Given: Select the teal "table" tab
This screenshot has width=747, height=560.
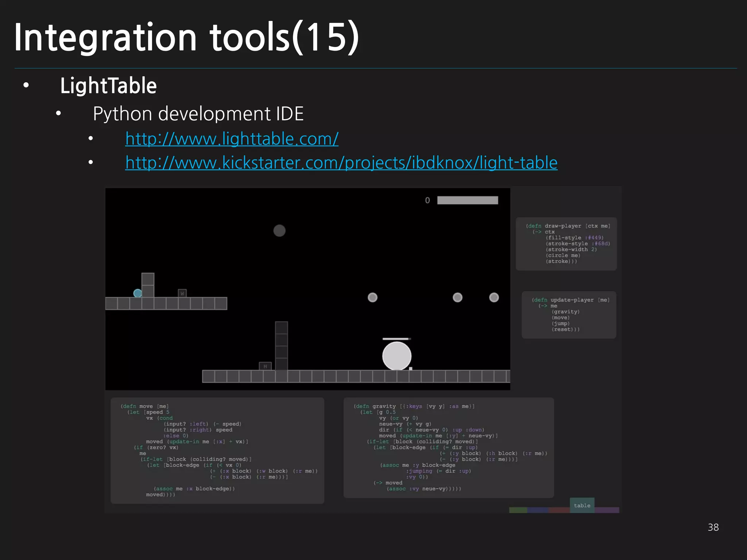Looking at the screenshot, I should point(582,505).
